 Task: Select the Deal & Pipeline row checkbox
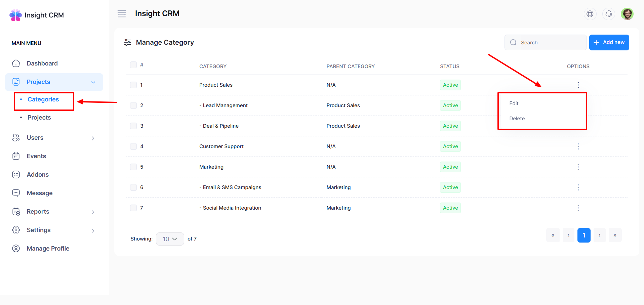[x=133, y=126]
